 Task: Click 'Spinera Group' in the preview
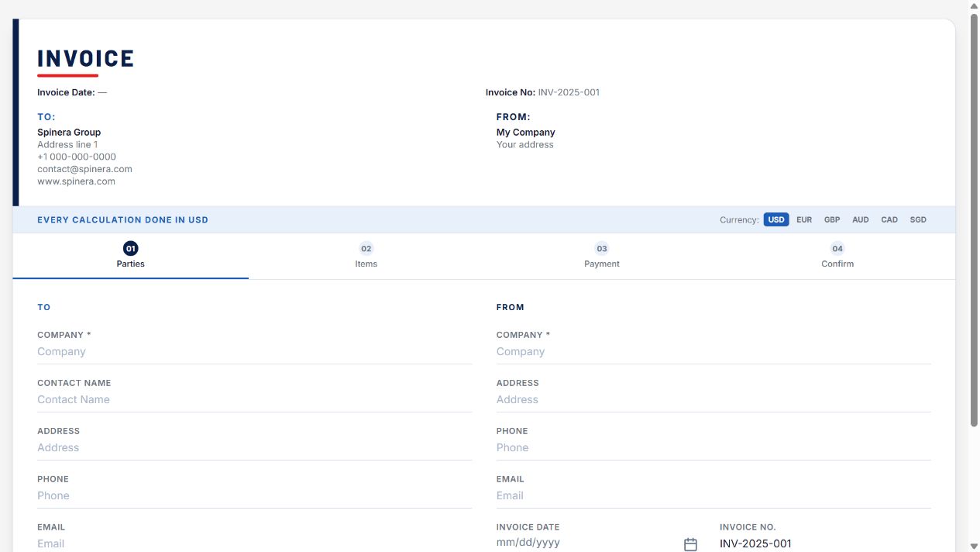(x=69, y=132)
